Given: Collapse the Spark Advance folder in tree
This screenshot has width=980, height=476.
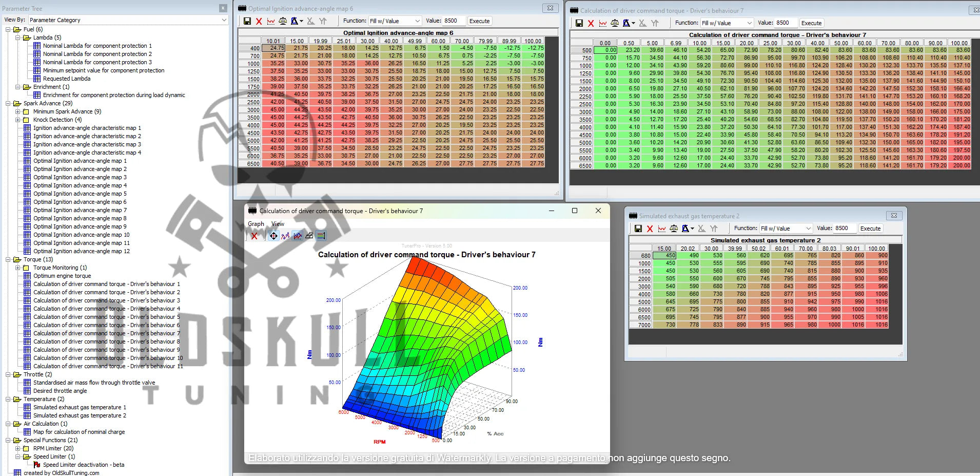Looking at the screenshot, I should tap(9, 103).
